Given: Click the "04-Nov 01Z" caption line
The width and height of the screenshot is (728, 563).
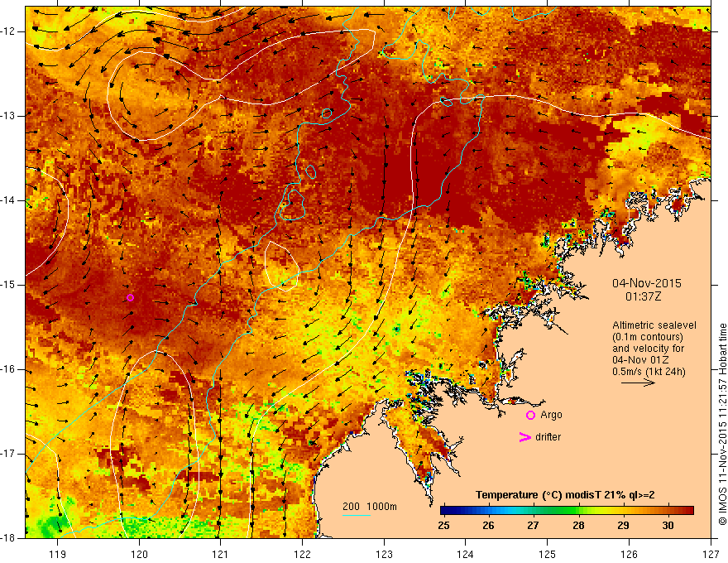Looking at the screenshot, I should pyautogui.click(x=639, y=360).
